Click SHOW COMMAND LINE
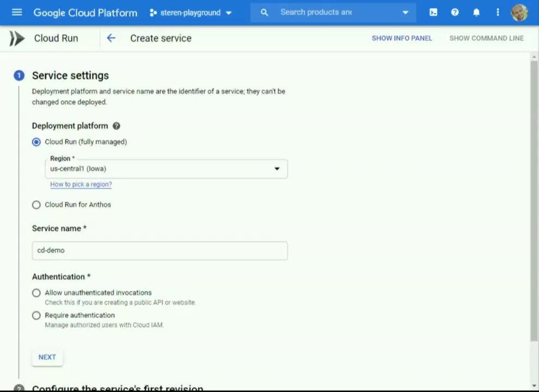 pyautogui.click(x=486, y=38)
